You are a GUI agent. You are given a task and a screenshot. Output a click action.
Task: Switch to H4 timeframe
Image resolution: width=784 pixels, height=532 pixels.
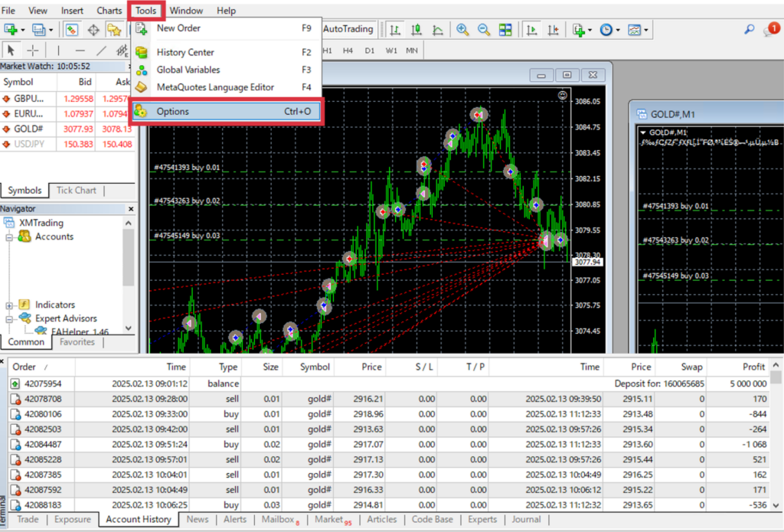click(x=348, y=51)
